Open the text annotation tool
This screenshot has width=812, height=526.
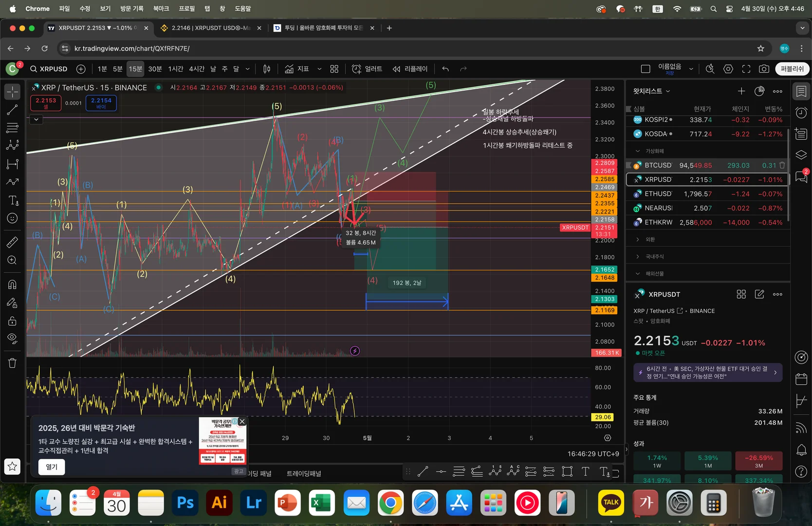tap(13, 200)
